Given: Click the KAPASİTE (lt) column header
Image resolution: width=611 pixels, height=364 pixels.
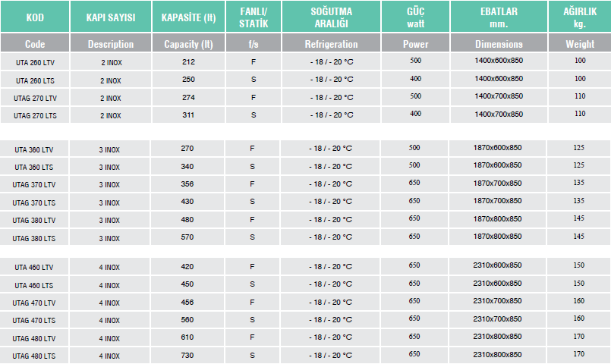Looking at the screenshot, I should pyautogui.click(x=188, y=17).
